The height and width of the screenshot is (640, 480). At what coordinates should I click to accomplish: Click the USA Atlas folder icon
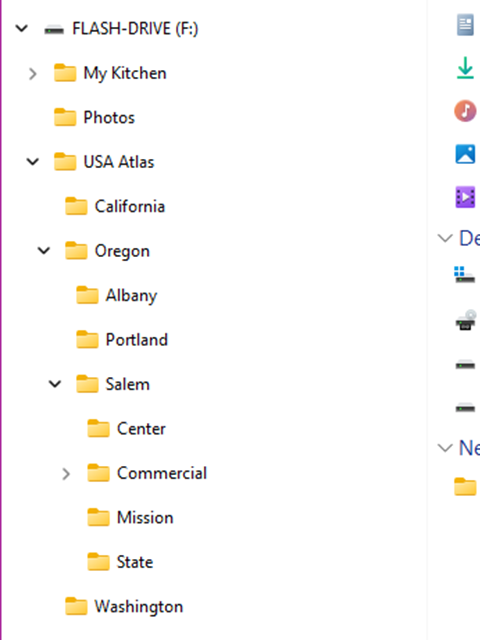65,162
